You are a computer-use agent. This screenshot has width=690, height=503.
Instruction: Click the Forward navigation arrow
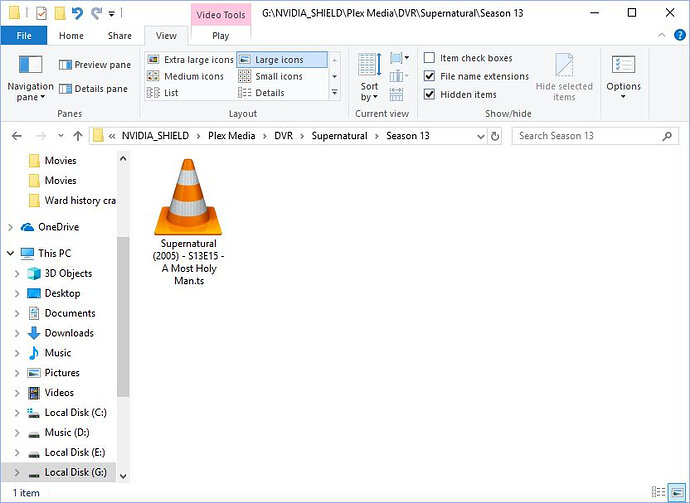[41, 136]
